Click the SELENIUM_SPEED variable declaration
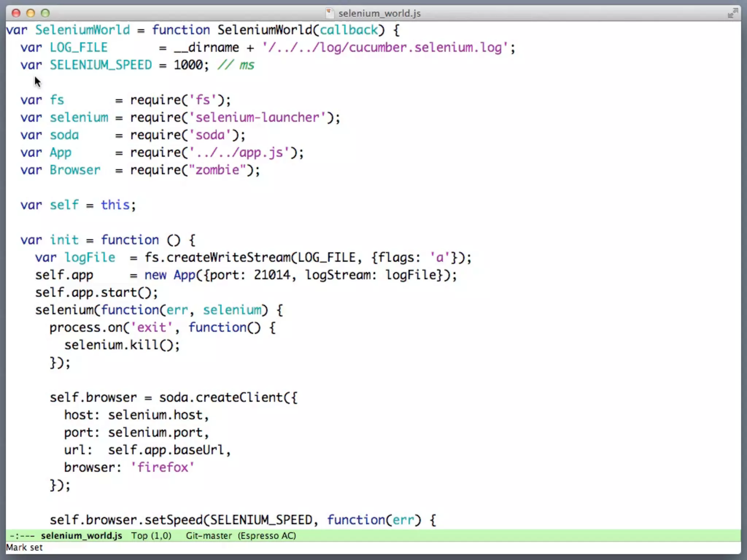The image size is (747, 560). pos(101,65)
